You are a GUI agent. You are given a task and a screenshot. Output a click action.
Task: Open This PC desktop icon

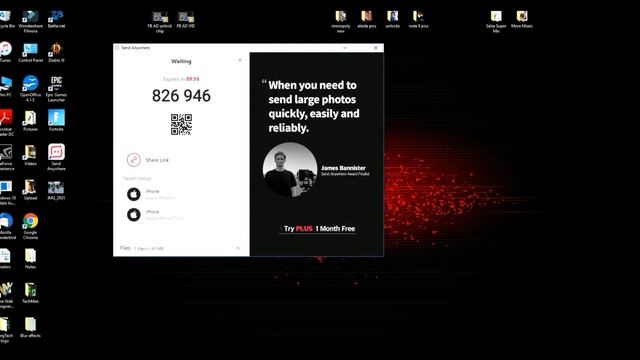6,87
